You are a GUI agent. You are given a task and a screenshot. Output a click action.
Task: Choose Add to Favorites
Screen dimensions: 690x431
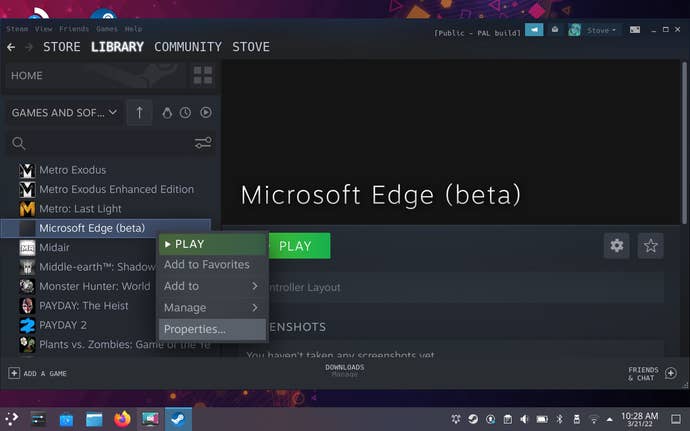(x=213, y=265)
